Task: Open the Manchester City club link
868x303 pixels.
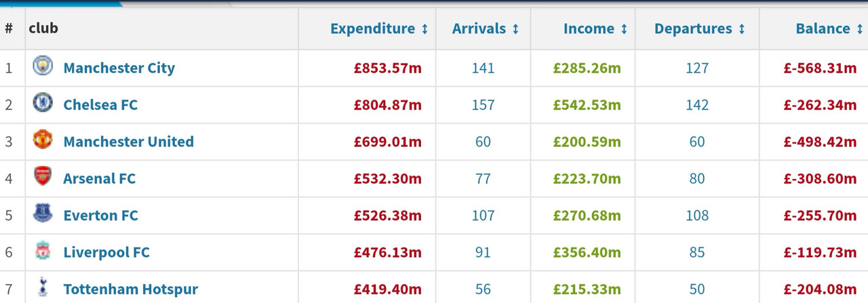Action: coord(119,68)
